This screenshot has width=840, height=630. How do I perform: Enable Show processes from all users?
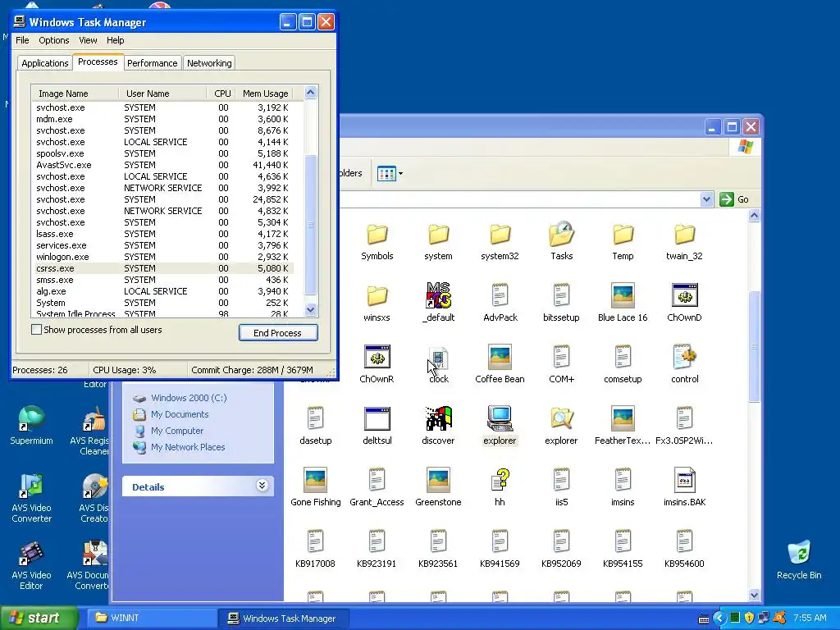(36, 330)
